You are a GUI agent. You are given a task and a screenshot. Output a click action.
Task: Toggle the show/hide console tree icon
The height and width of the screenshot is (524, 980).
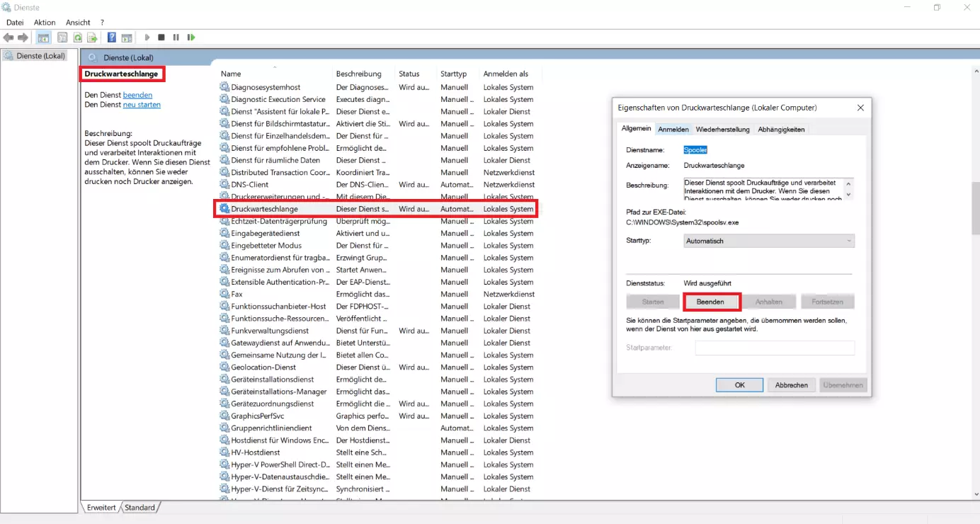[44, 38]
